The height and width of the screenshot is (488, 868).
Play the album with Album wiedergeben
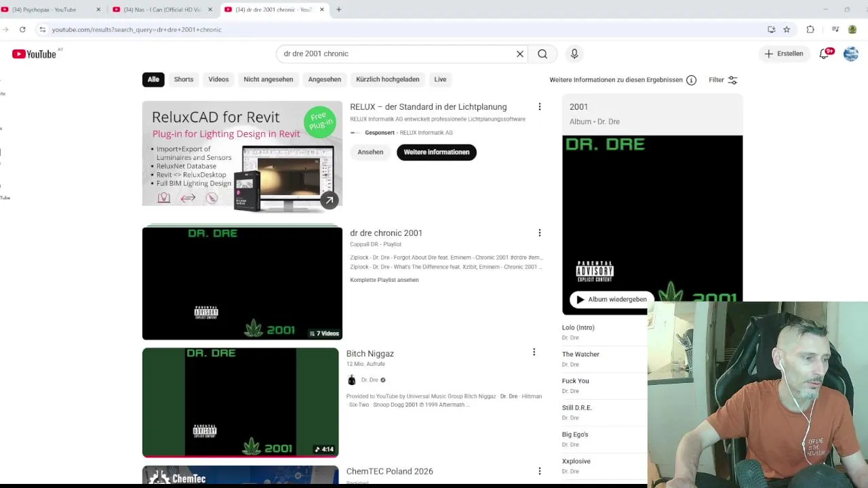[x=612, y=300]
